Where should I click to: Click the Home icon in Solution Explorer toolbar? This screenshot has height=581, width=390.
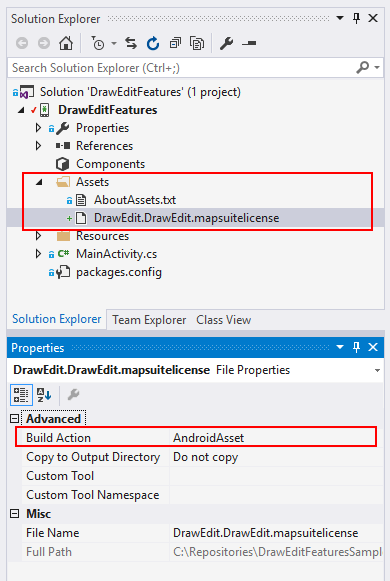[66, 43]
